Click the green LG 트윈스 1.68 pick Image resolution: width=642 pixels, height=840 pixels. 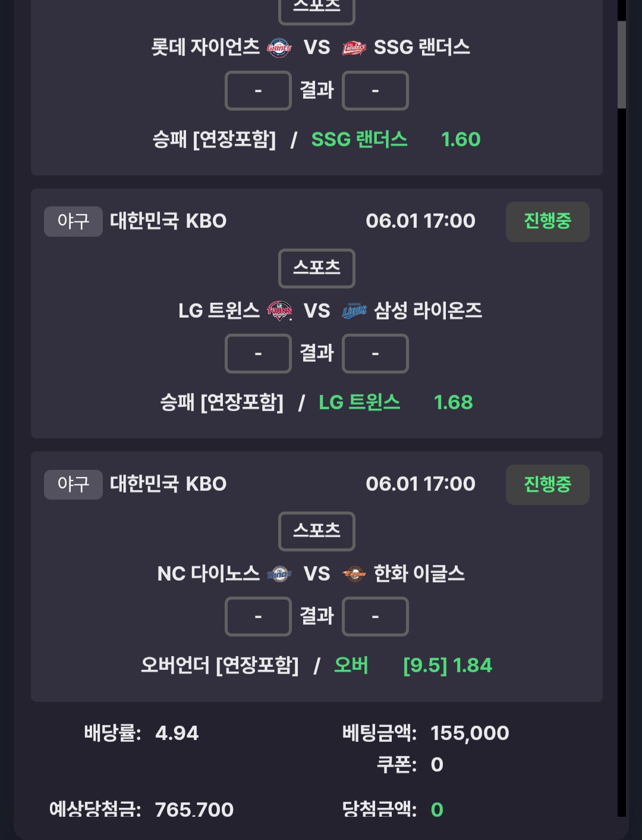pyautogui.click(x=396, y=403)
